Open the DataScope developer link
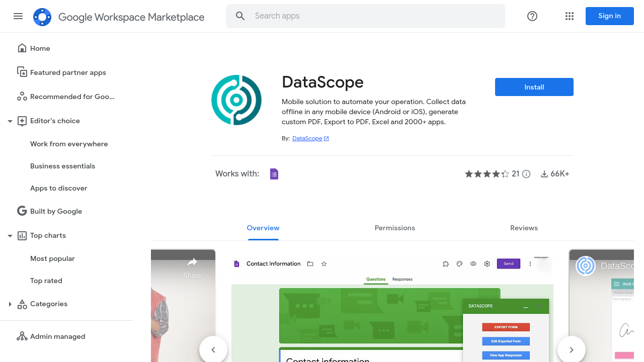Screen dimensions: 644x362 307,138
